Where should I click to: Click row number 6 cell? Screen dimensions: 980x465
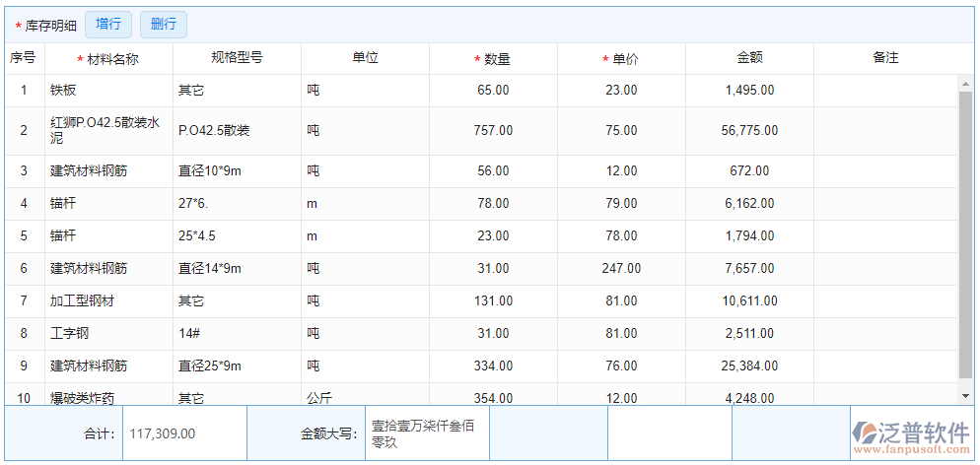tap(25, 268)
